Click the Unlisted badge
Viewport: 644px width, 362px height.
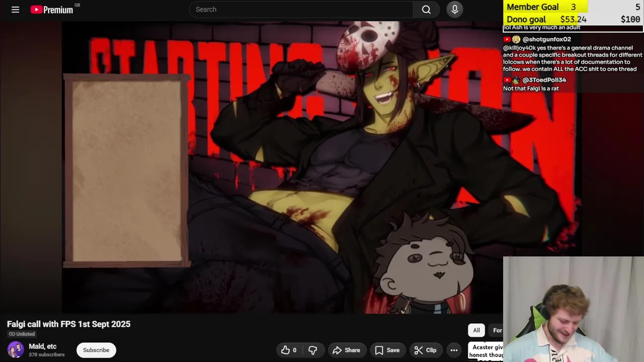pyautogui.click(x=22, y=334)
